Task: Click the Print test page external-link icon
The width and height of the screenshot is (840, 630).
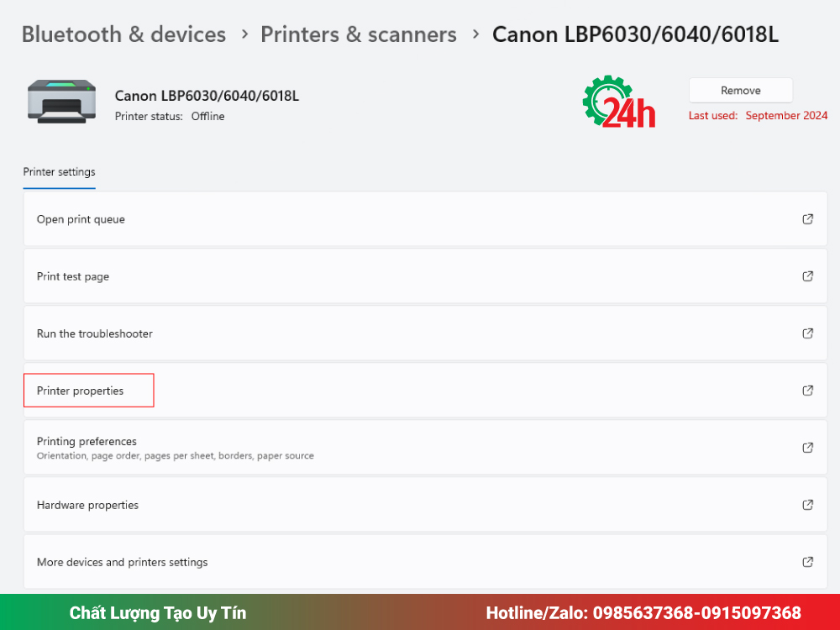Action: pos(807,276)
